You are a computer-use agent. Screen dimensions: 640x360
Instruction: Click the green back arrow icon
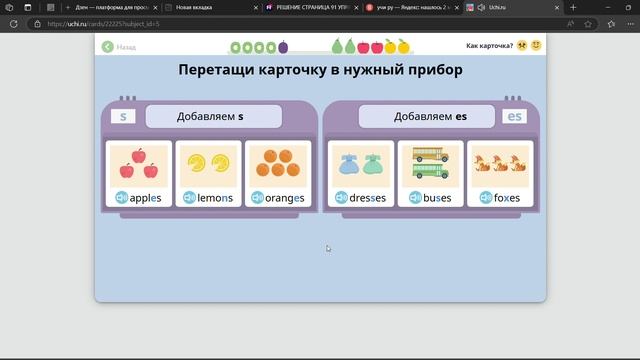[107, 47]
